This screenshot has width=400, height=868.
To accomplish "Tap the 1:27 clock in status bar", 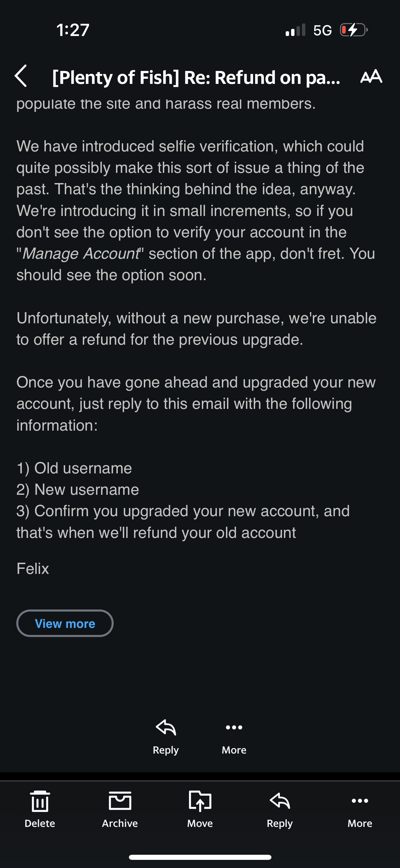I will pos(73,30).
